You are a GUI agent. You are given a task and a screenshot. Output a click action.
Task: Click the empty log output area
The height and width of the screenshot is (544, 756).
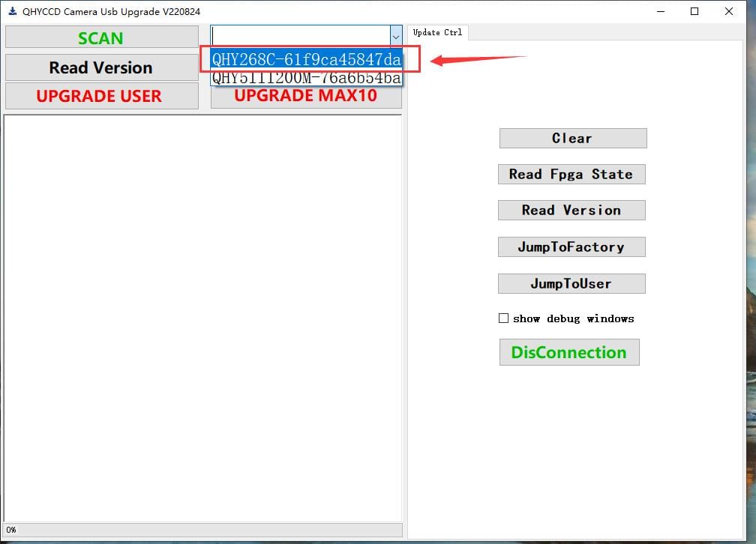click(202, 318)
